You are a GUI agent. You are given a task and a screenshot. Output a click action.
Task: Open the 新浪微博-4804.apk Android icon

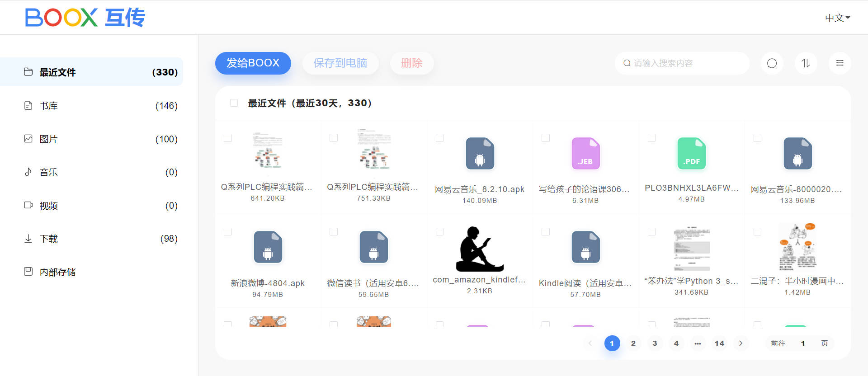(268, 247)
